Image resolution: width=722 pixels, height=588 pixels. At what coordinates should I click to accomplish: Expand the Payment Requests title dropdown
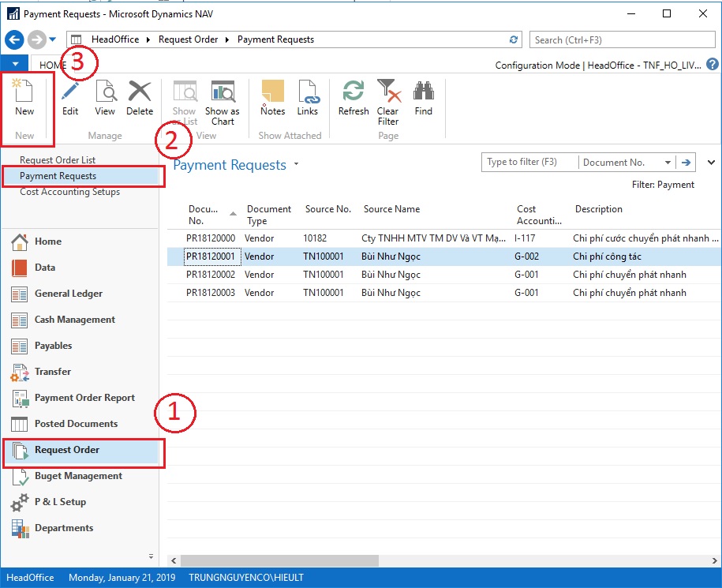(296, 164)
